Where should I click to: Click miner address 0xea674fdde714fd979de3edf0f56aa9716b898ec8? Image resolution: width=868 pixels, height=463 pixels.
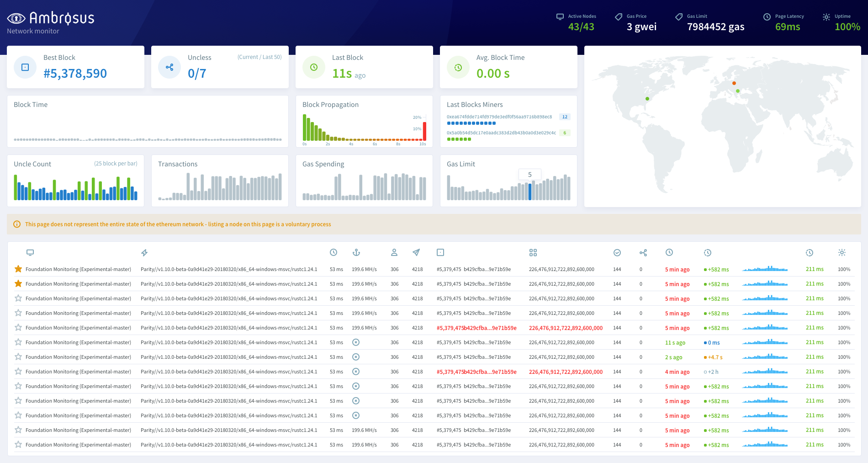(x=499, y=117)
